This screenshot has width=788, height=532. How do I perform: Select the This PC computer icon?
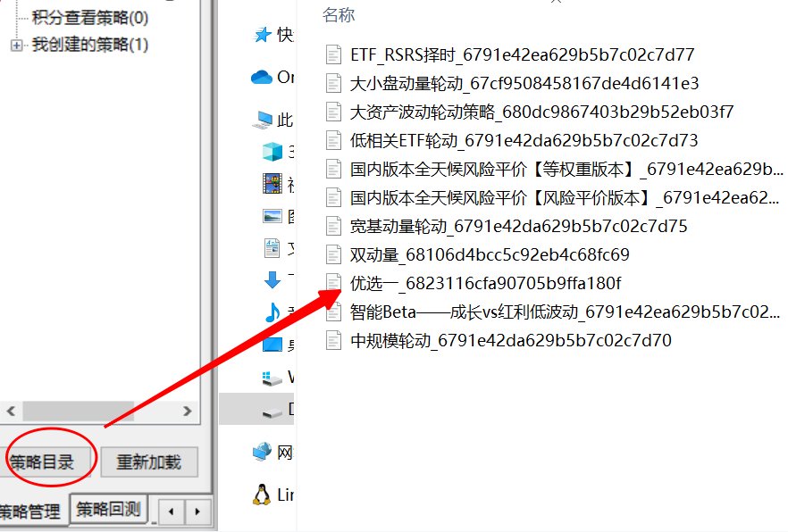click(262, 120)
